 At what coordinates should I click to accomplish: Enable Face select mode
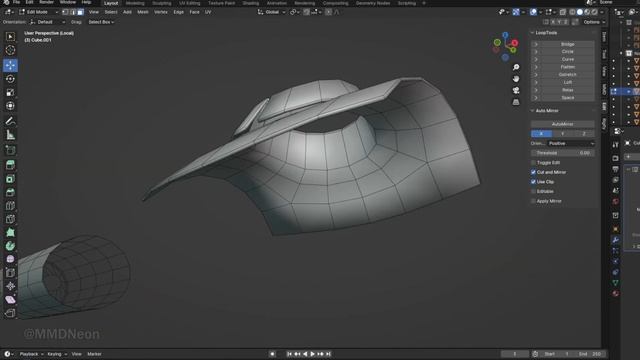(80, 12)
